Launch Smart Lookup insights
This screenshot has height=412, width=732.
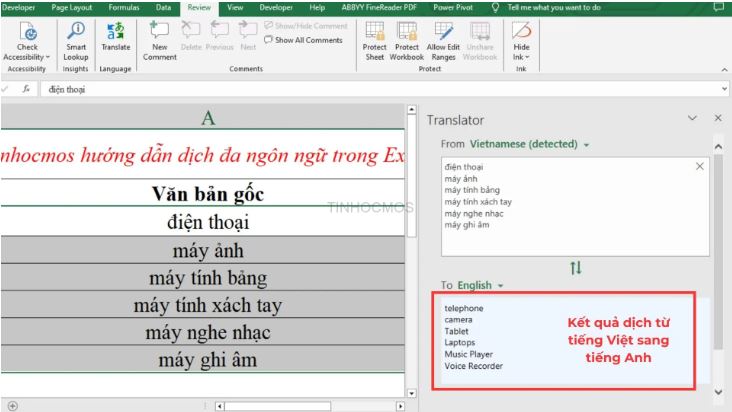(x=76, y=42)
